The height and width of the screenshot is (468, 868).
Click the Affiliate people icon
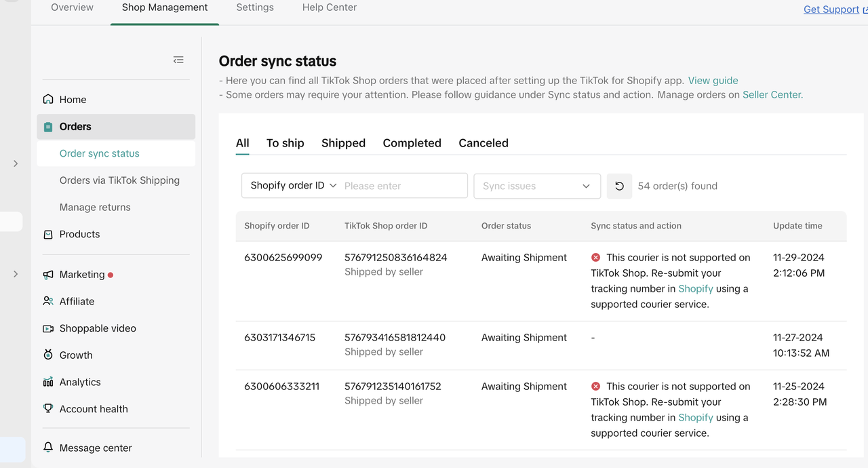coord(48,301)
